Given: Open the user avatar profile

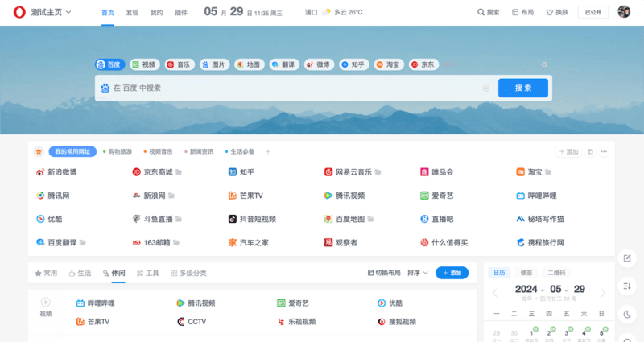Looking at the screenshot, I should [x=624, y=12].
